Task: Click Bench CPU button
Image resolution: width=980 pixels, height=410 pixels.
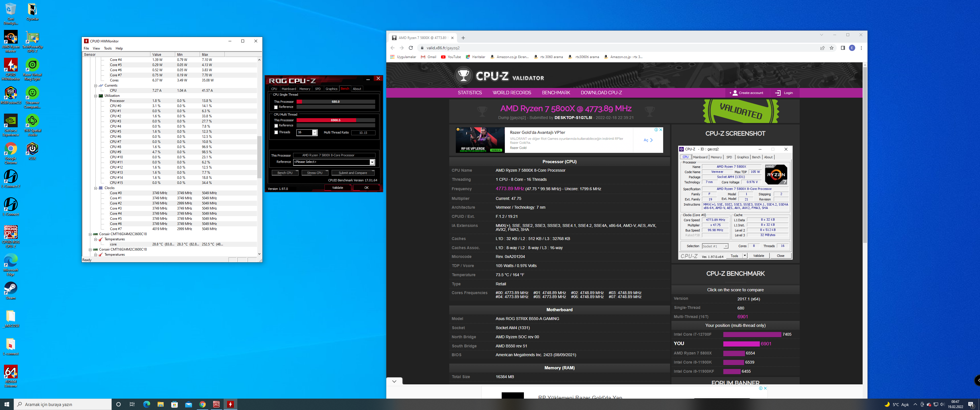Action: 285,173
